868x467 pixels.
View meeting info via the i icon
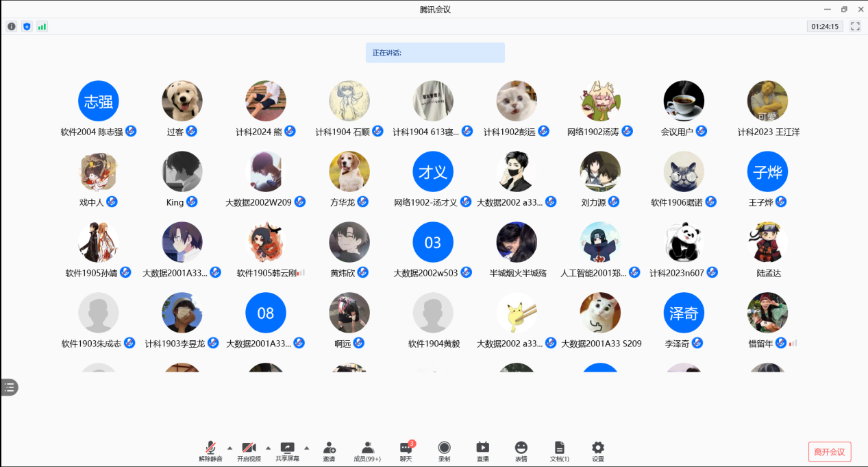(x=11, y=26)
